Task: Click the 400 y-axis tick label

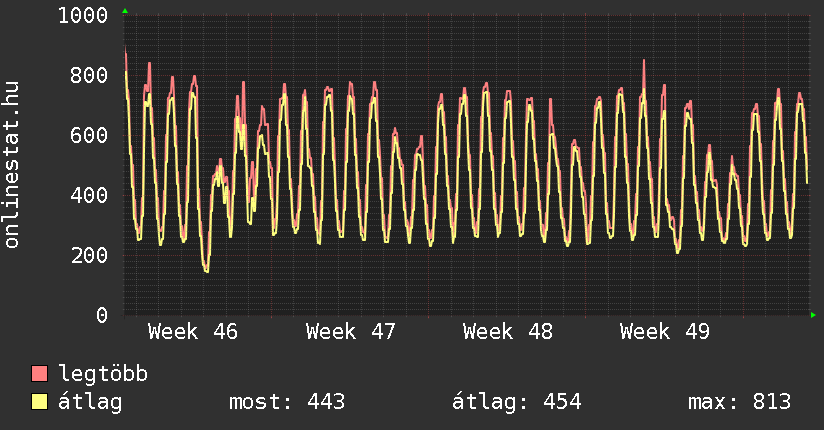Action: 89,196
